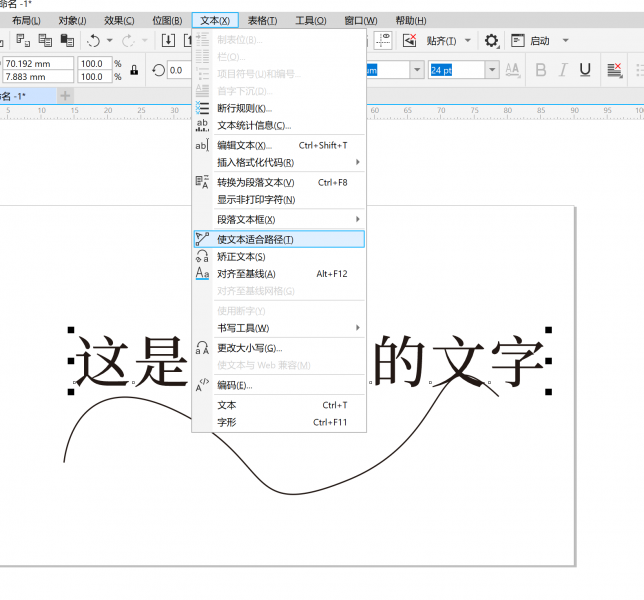Toggle the lock ratio padlock icon
This screenshot has height=600, width=644.
coord(134,70)
